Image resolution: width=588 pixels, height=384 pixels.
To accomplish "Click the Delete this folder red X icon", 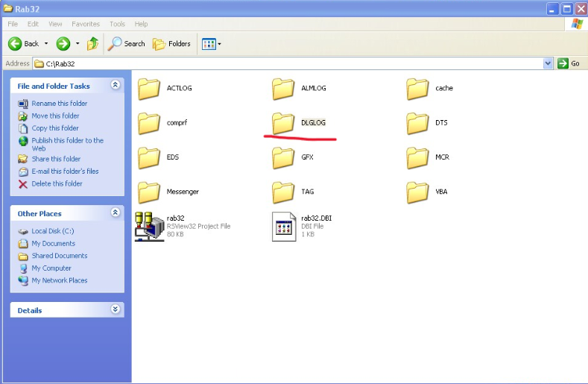I will (x=23, y=184).
